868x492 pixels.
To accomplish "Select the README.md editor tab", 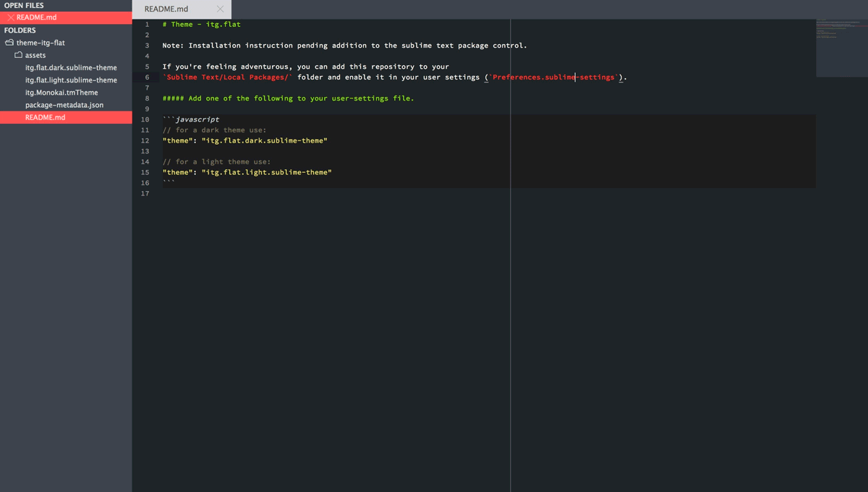I will point(182,9).
